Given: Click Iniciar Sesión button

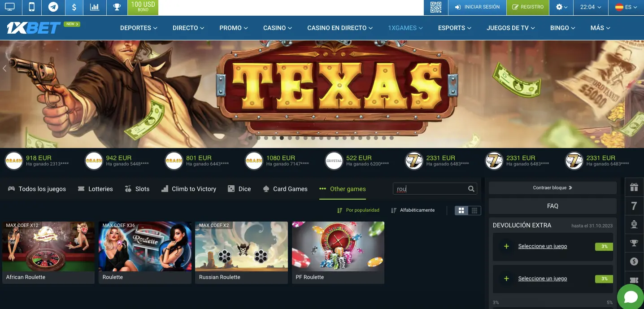Looking at the screenshot, I should click(477, 7).
